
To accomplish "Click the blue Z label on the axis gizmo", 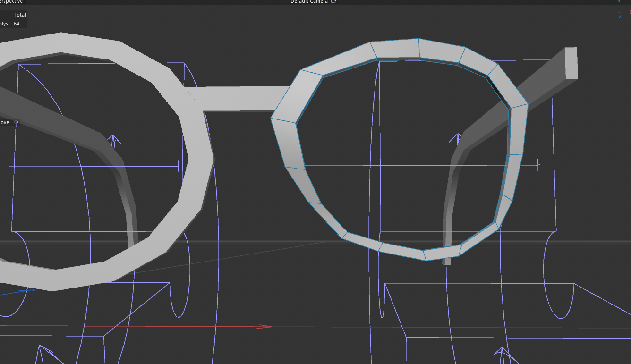I will [620, 17].
